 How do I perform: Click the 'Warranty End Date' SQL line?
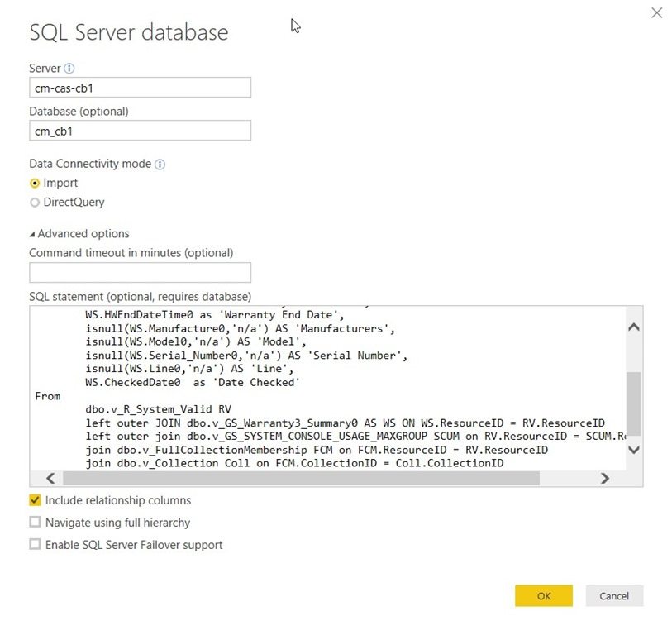point(214,315)
